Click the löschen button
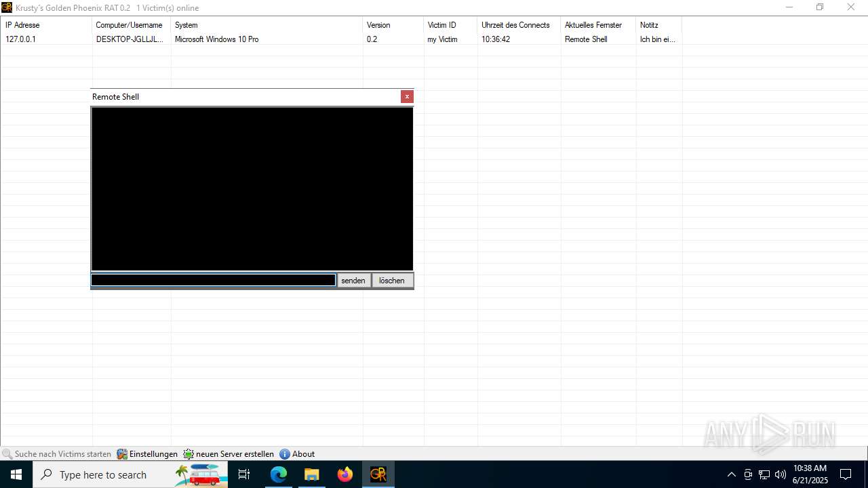The height and width of the screenshot is (488, 868). point(392,280)
